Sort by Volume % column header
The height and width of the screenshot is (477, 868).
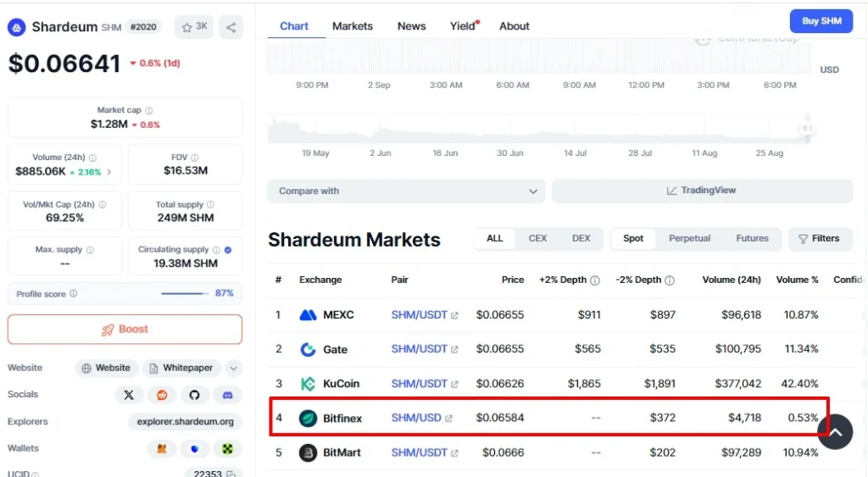[797, 280]
